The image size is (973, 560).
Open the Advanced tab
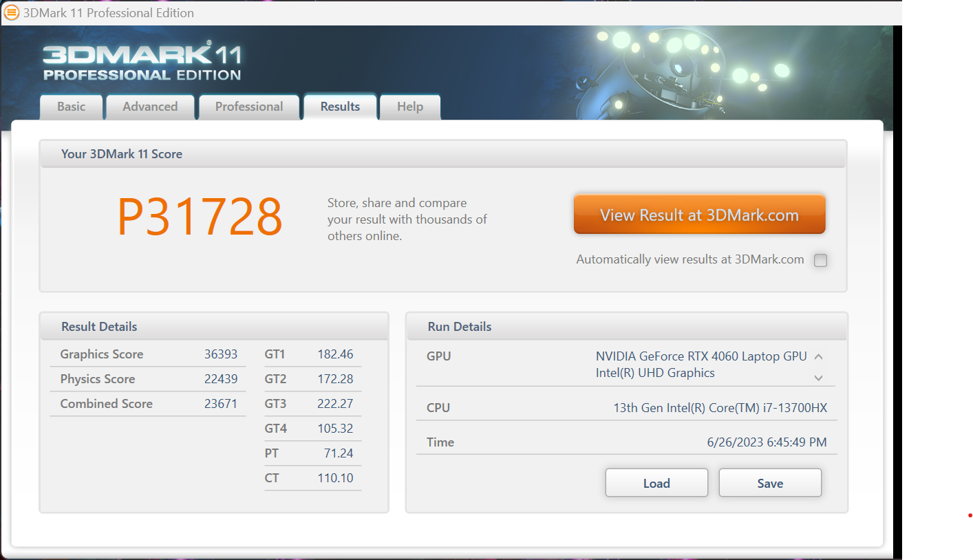pyautogui.click(x=150, y=107)
